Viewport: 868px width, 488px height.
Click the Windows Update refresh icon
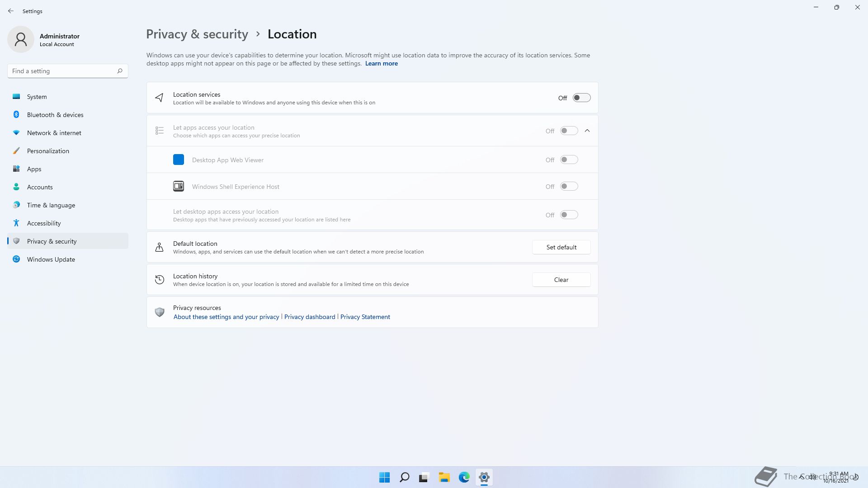(x=16, y=259)
